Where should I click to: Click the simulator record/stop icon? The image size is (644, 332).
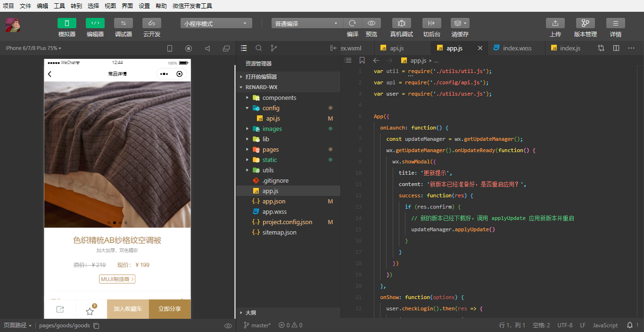[189, 48]
